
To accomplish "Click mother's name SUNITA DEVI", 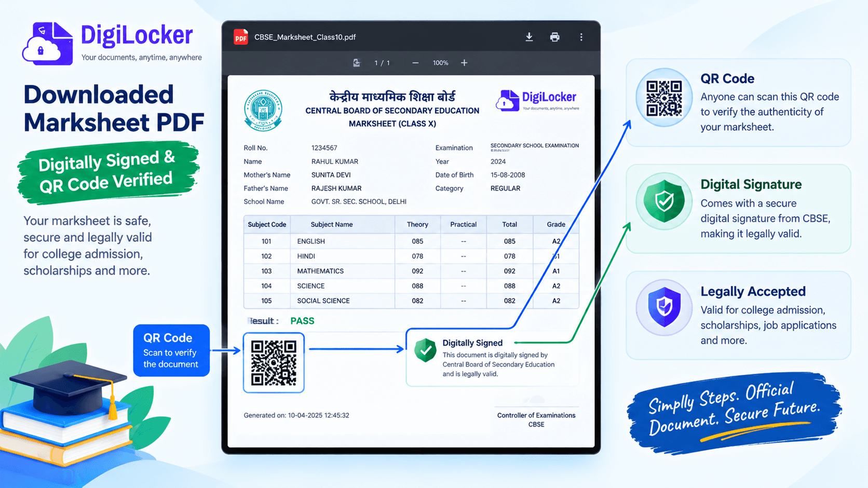I will (331, 175).
